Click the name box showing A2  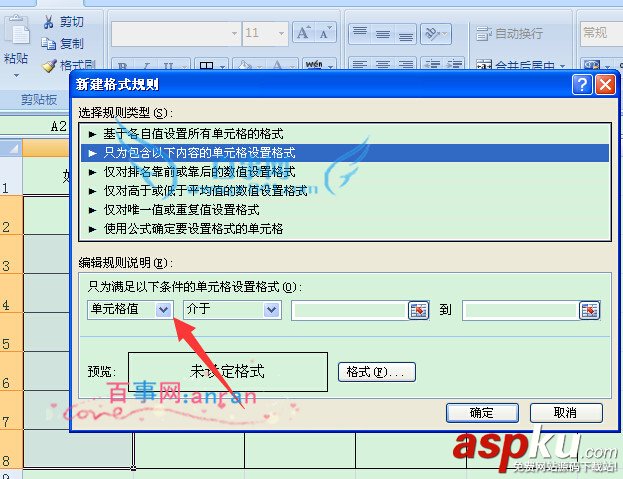(35, 127)
